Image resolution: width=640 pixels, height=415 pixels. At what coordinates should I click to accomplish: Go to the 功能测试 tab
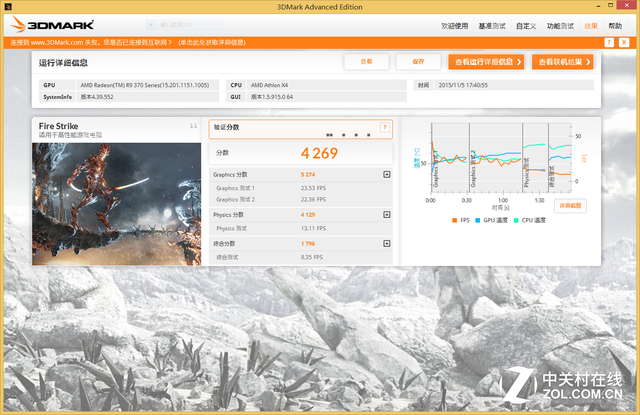coord(560,25)
